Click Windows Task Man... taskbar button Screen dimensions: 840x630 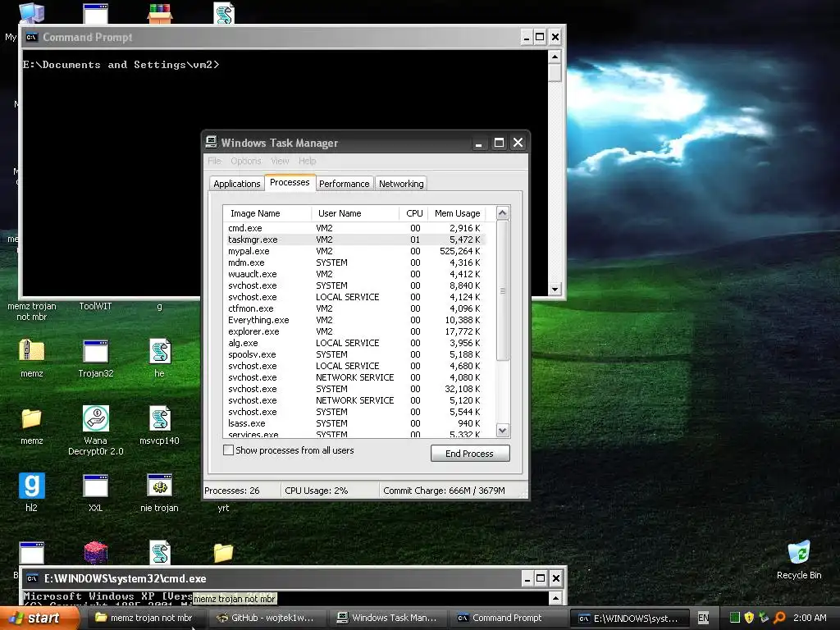coord(386,618)
